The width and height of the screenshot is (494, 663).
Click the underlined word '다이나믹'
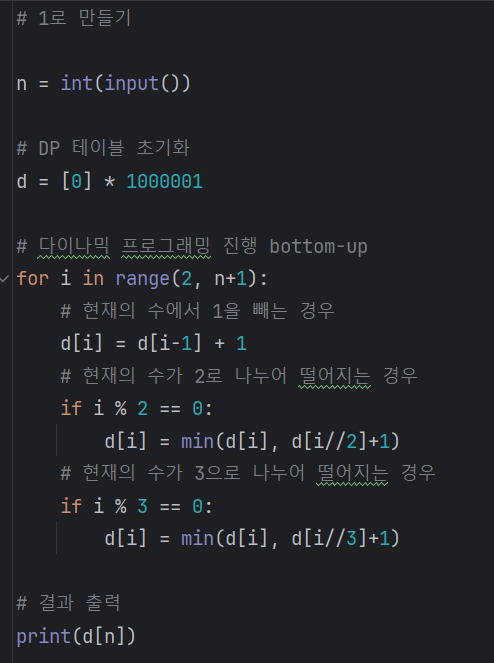(x=74, y=246)
